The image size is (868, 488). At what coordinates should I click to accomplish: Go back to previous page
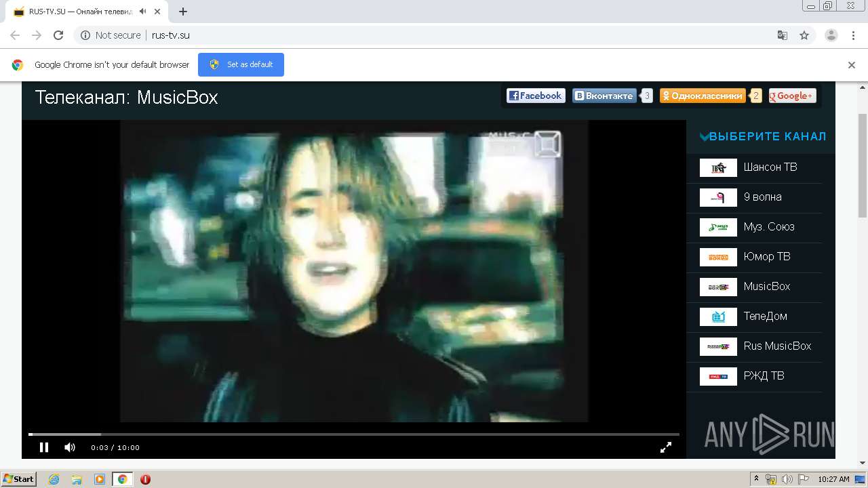(15, 35)
